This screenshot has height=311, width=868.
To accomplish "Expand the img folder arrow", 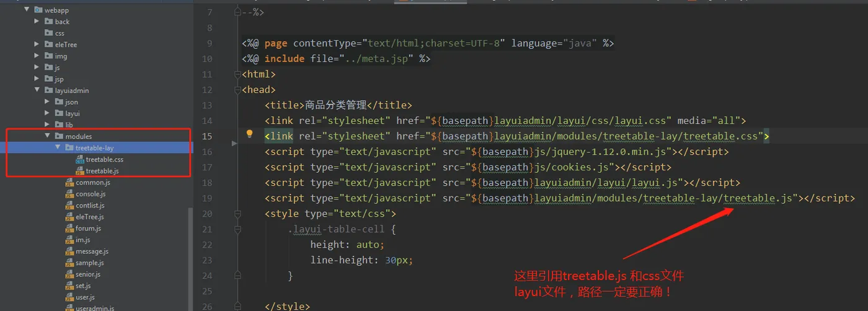I will (37, 56).
